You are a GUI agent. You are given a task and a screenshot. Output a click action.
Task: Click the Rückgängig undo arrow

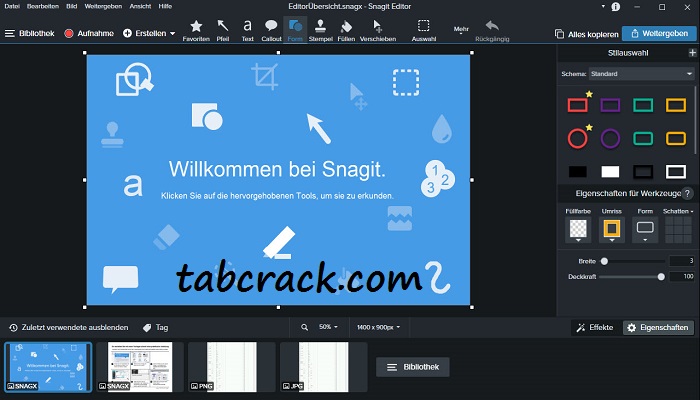pyautogui.click(x=492, y=30)
